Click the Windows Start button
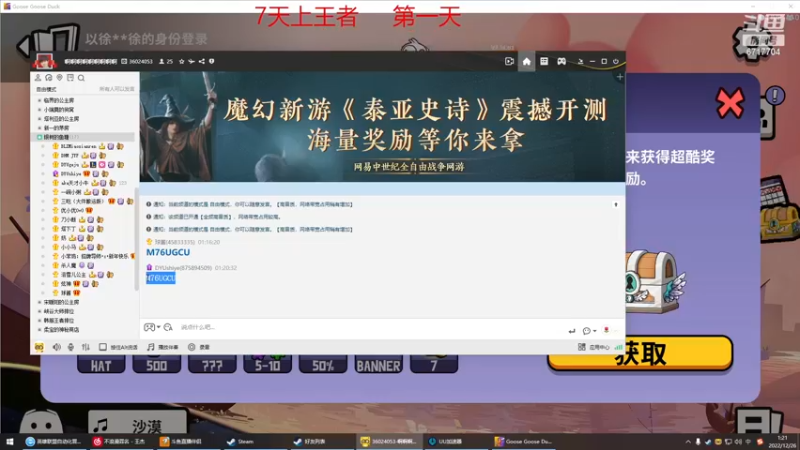 coord(10,441)
